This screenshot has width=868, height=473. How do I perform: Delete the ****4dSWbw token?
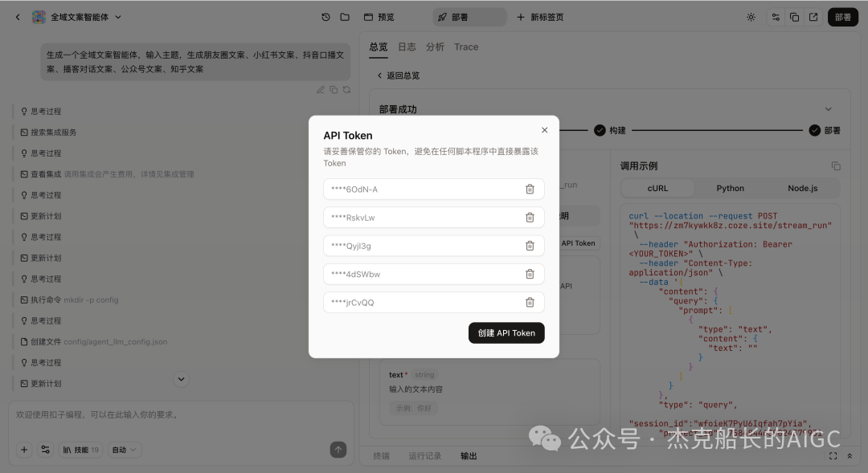[530, 274]
